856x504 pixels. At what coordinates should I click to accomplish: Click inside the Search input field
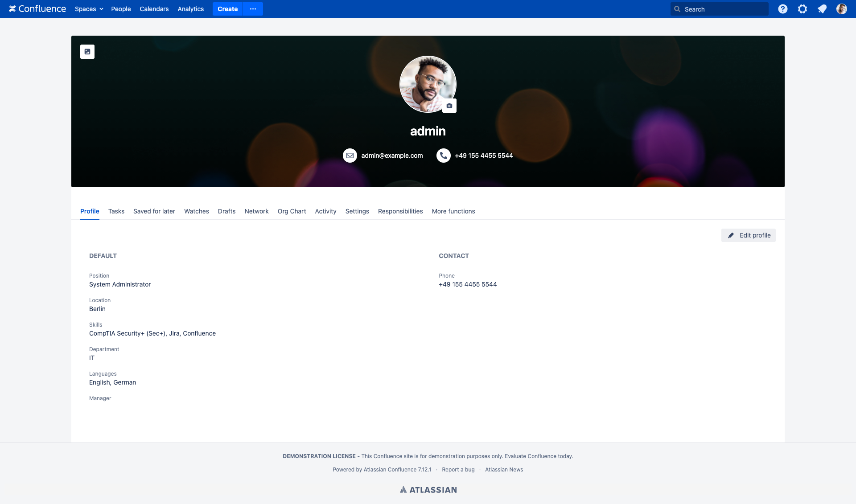[722, 9]
